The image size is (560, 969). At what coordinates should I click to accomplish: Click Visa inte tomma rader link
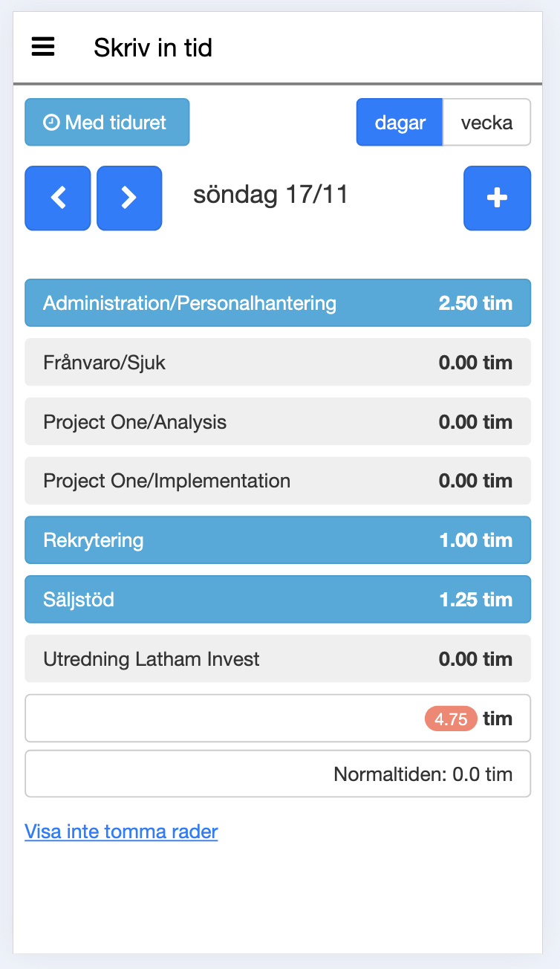pyautogui.click(x=121, y=831)
